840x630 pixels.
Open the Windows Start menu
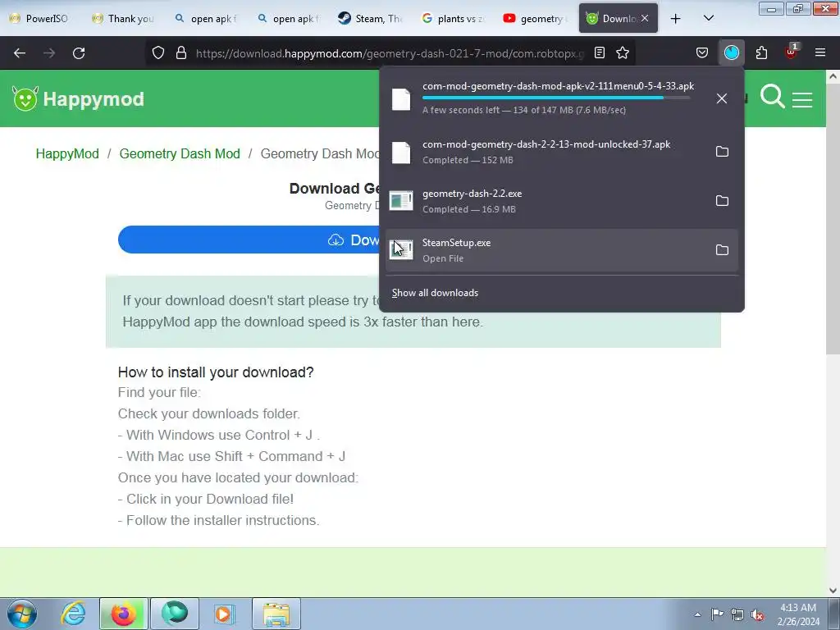click(22, 614)
